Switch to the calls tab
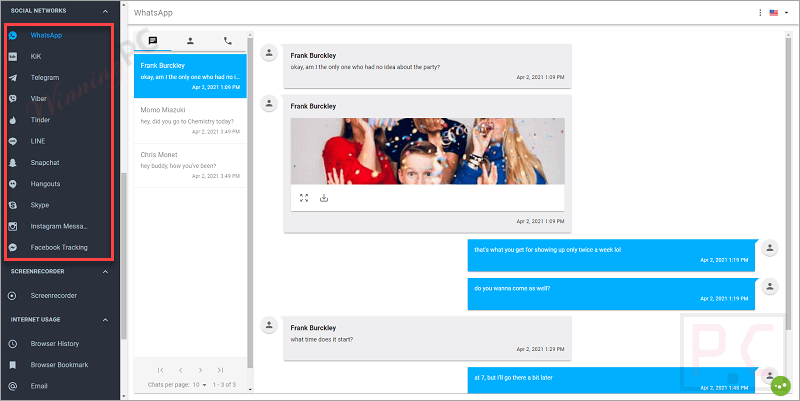The height and width of the screenshot is (401, 800). click(228, 41)
